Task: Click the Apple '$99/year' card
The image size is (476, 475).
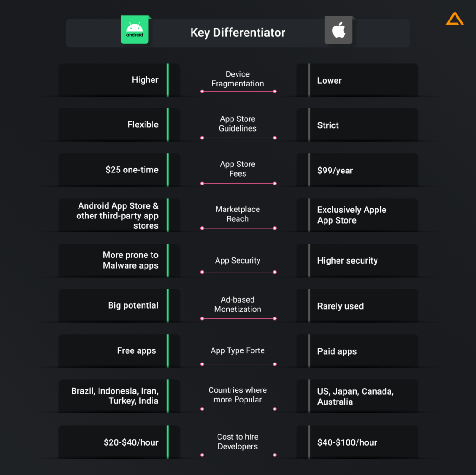Action: click(x=357, y=170)
